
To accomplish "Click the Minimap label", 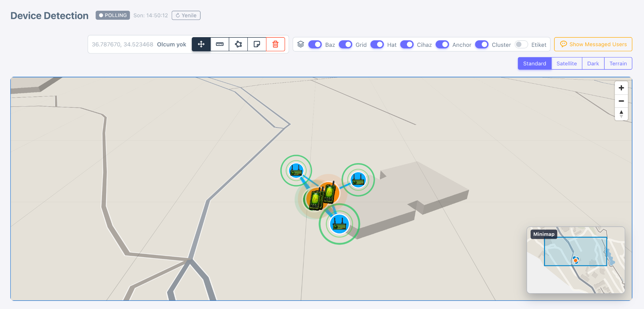I will (544, 234).
